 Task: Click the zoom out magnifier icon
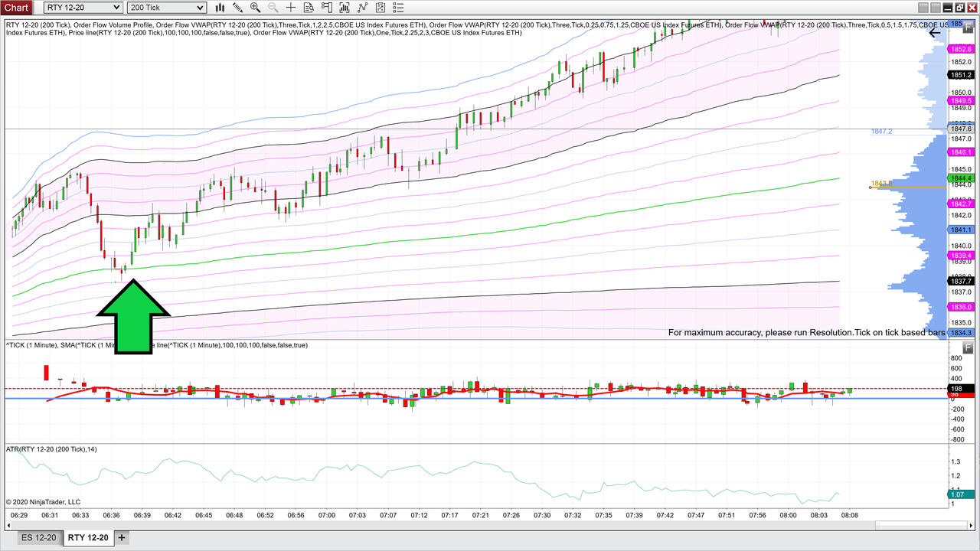tap(273, 8)
